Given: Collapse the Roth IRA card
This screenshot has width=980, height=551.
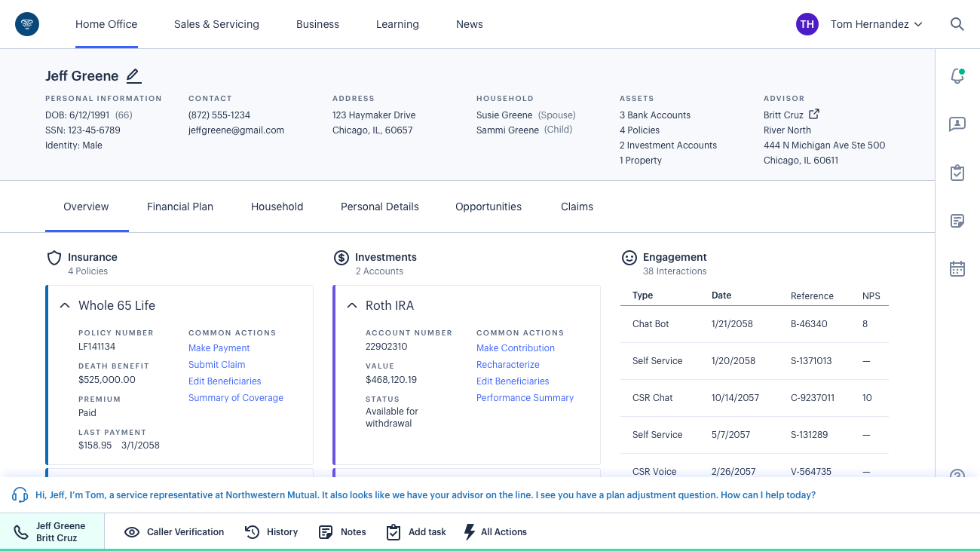Looking at the screenshot, I should coord(352,305).
